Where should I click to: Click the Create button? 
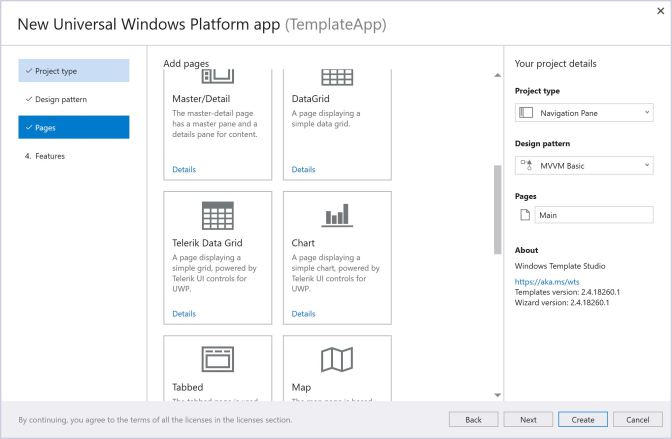(x=583, y=420)
